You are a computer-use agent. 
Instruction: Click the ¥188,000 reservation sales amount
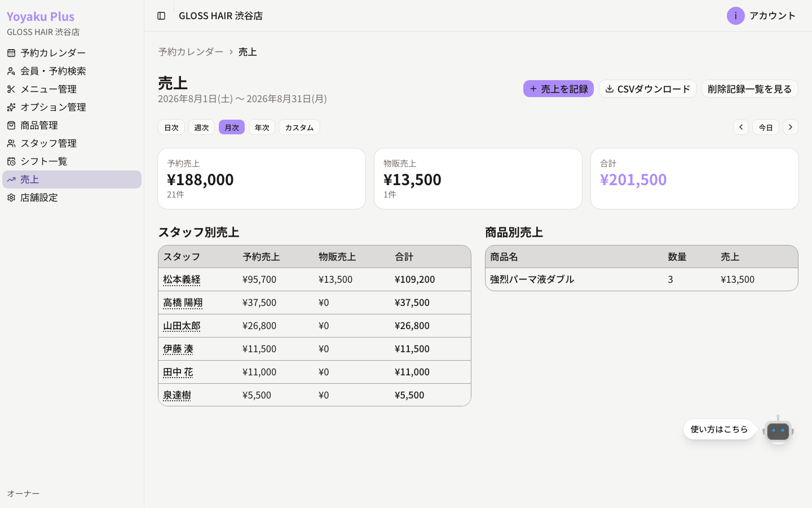[200, 179]
